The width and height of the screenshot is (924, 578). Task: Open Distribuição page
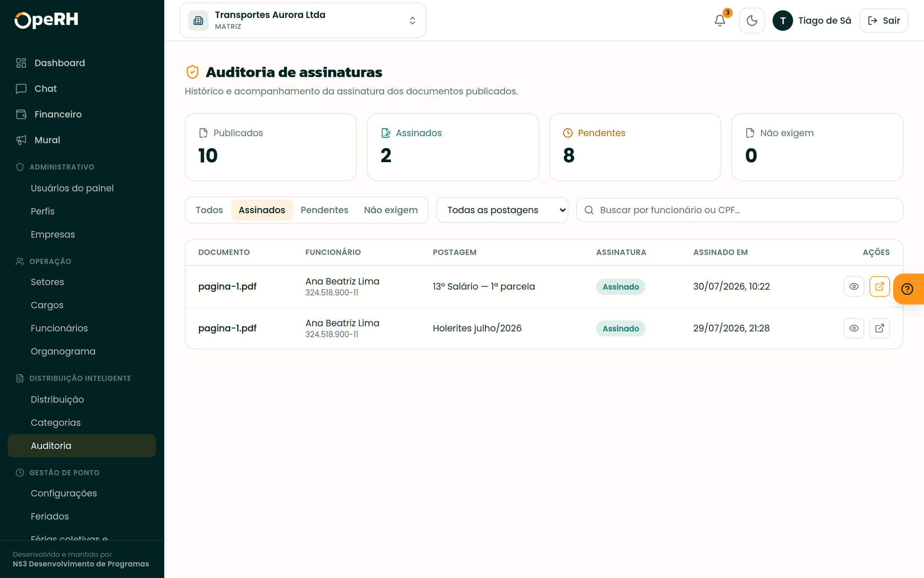82,400
